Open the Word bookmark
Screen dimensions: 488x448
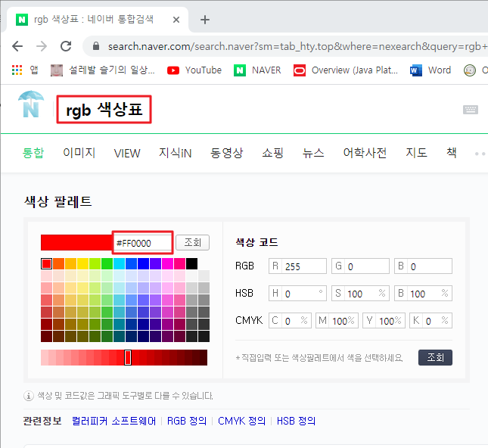tap(430, 70)
